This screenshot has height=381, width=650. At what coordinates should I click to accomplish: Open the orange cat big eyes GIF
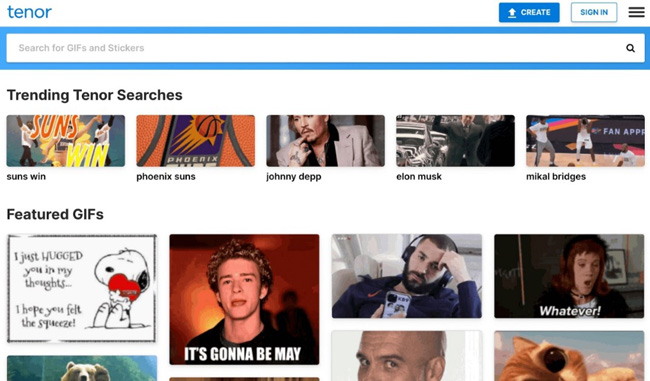click(x=569, y=356)
